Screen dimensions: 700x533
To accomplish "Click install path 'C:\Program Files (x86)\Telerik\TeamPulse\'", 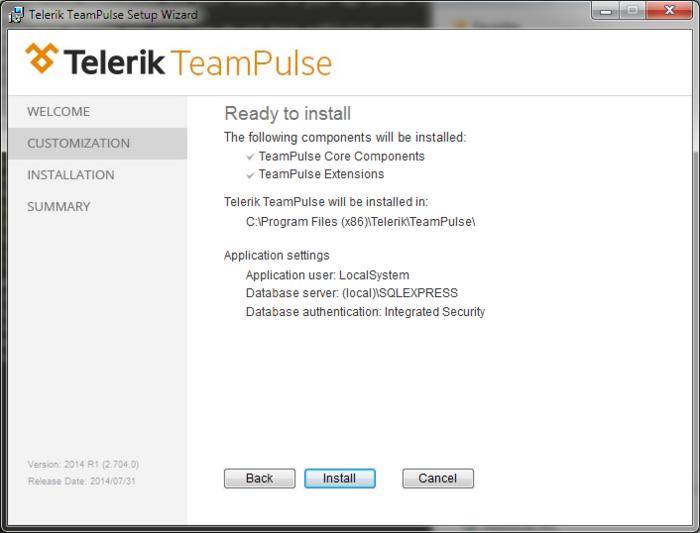I will click(x=360, y=221).
